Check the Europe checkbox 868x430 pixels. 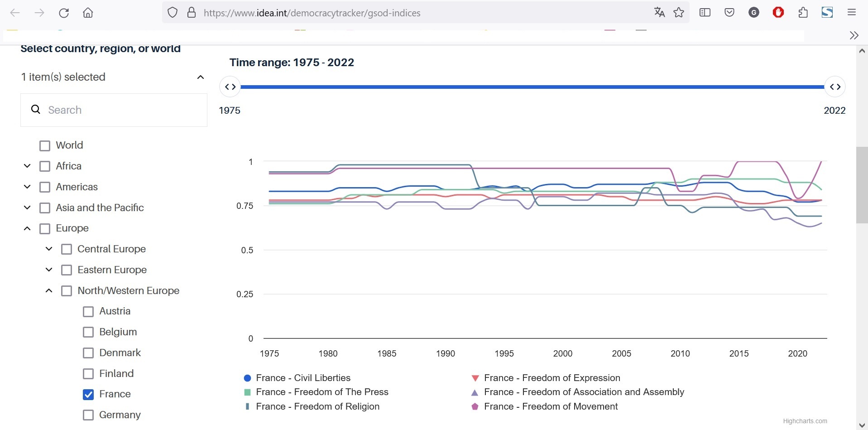click(x=45, y=229)
